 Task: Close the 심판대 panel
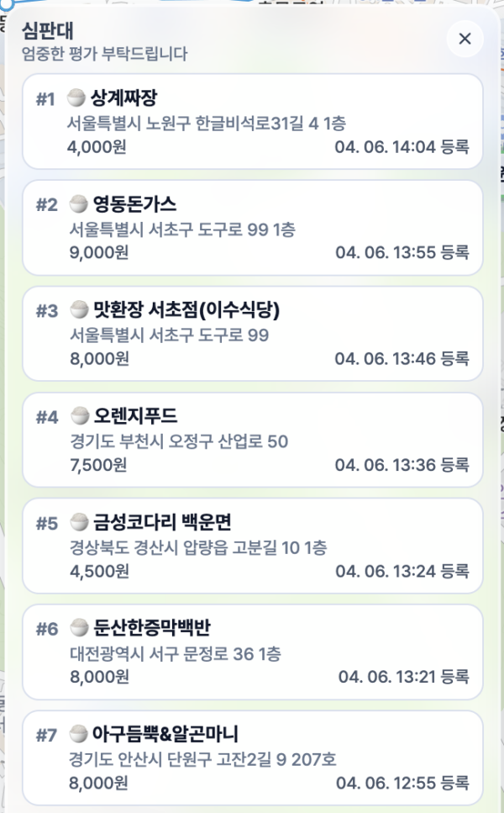(x=465, y=38)
